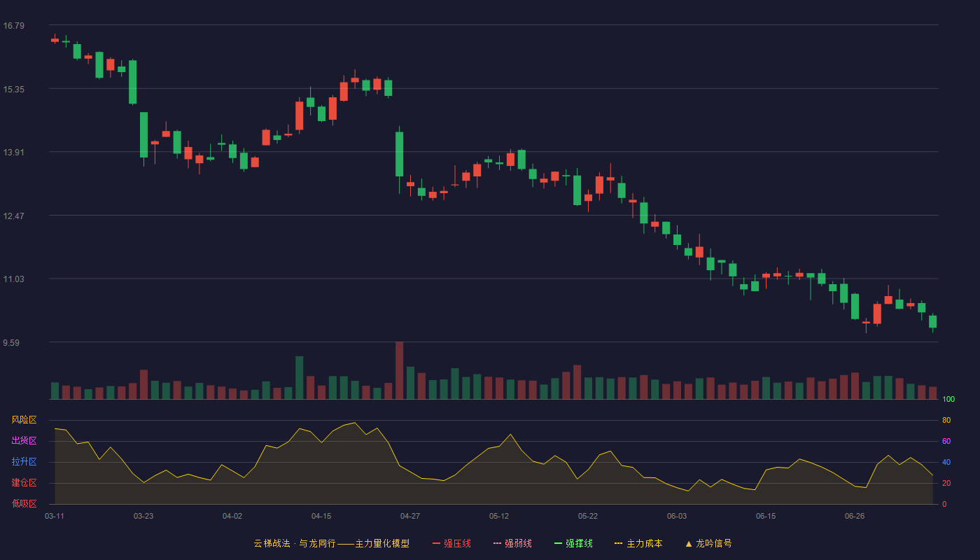The image size is (980, 560).
Task: Click the 05-22 date label
Action: (x=588, y=516)
